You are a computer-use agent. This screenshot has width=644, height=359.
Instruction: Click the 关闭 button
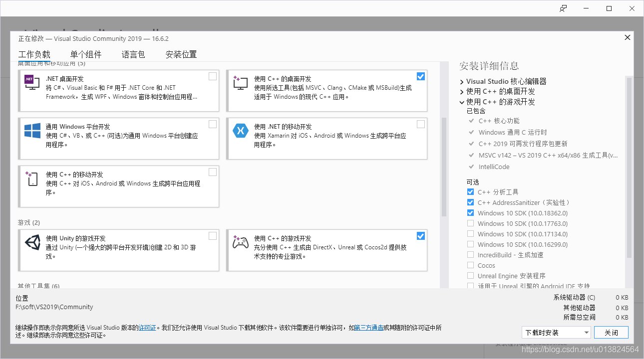pos(612,333)
